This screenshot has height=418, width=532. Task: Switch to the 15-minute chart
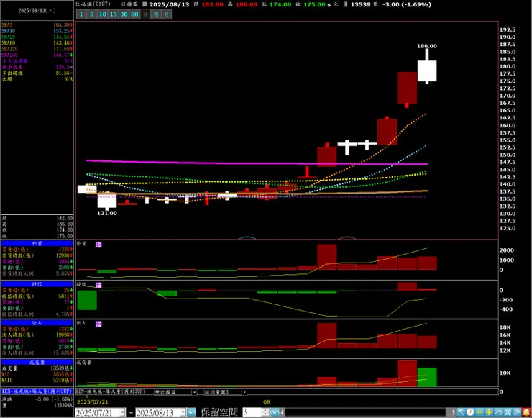click(114, 14)
